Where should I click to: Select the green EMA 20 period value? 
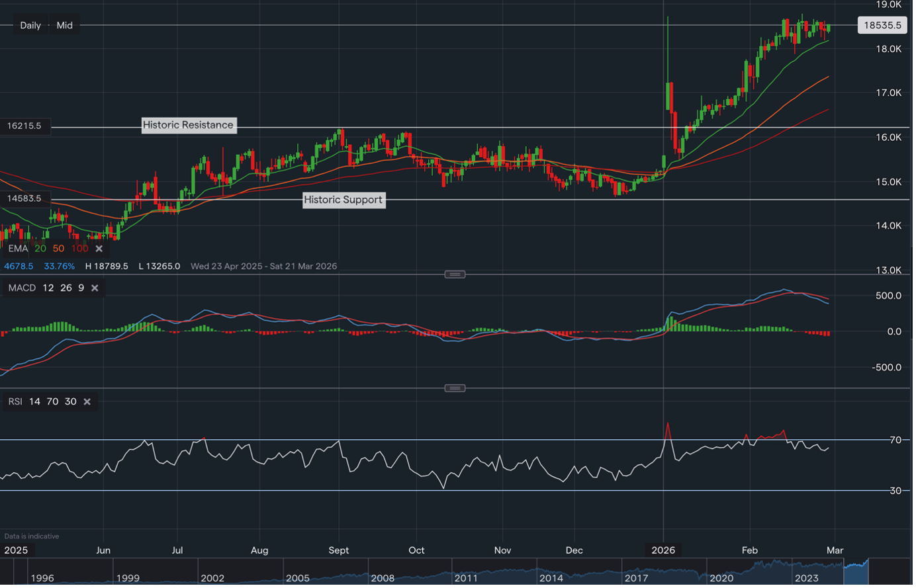(40, 249)
